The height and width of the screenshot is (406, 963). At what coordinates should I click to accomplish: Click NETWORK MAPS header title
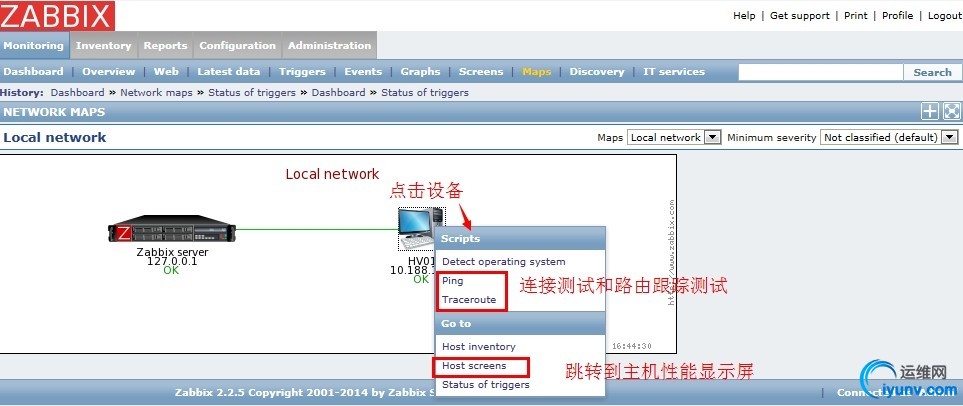point(54,112)
